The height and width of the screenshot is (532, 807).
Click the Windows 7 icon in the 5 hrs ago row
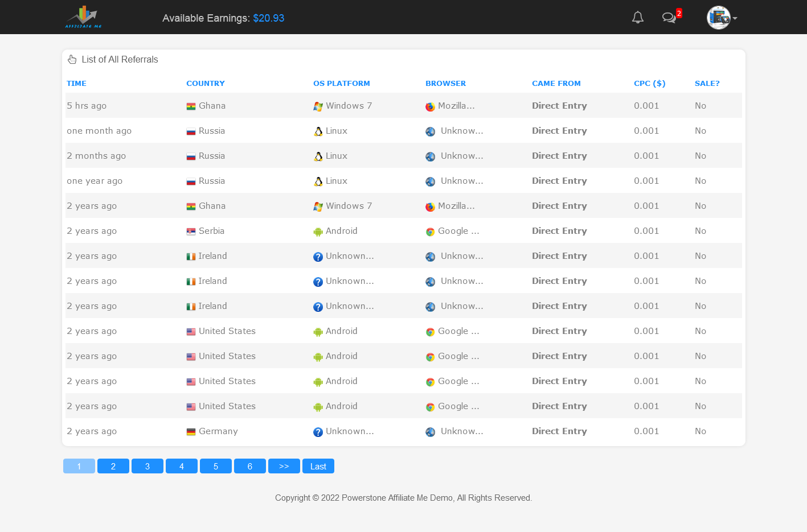(x=318, y=106)
